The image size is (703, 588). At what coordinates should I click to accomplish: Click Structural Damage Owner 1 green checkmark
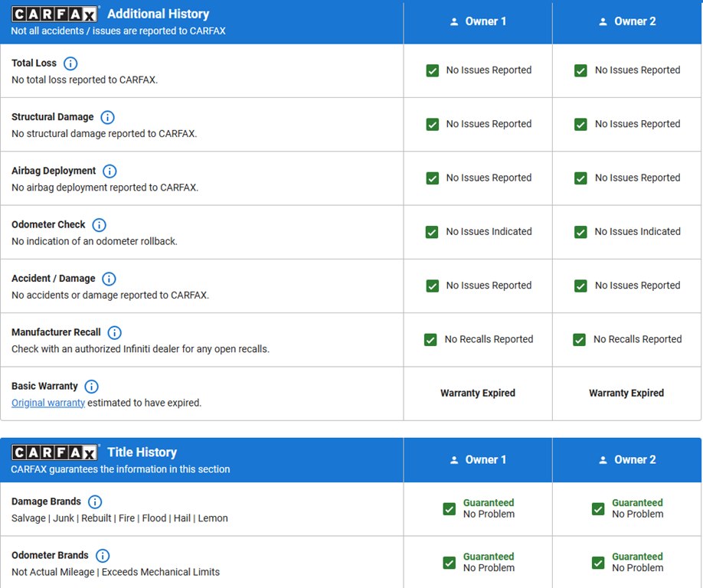pos(432,124)
